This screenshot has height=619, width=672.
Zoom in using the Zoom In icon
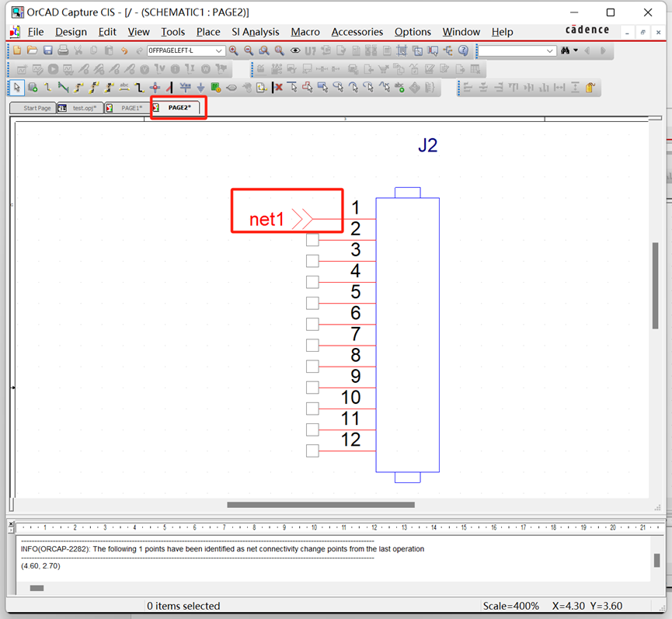point(234,50)
